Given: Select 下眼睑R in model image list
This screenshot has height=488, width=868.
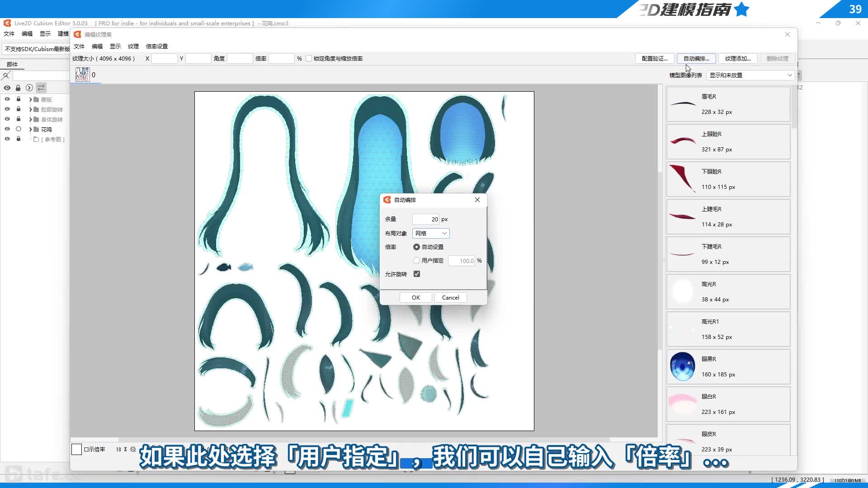Looking at the screenshot, I should click(728, 179).
